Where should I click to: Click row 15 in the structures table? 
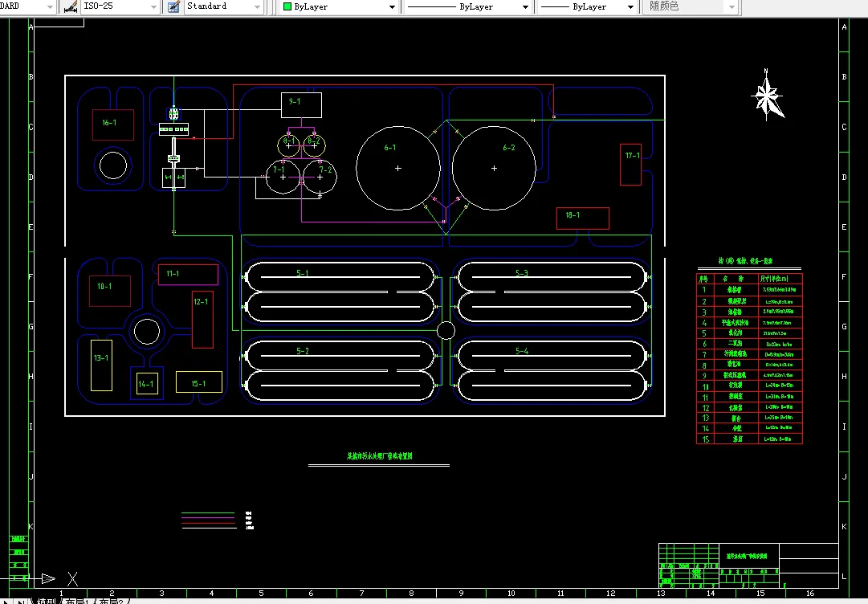click(x=749, y=439)
